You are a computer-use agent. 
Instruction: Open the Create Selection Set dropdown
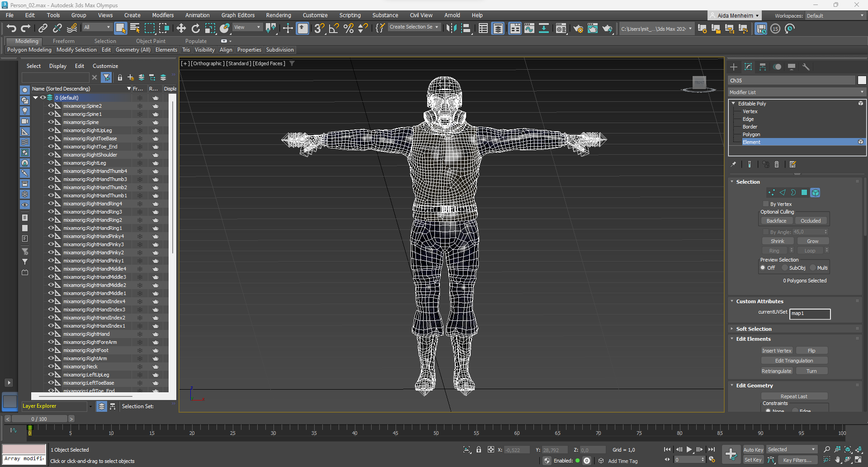click(x=414, y=27)
